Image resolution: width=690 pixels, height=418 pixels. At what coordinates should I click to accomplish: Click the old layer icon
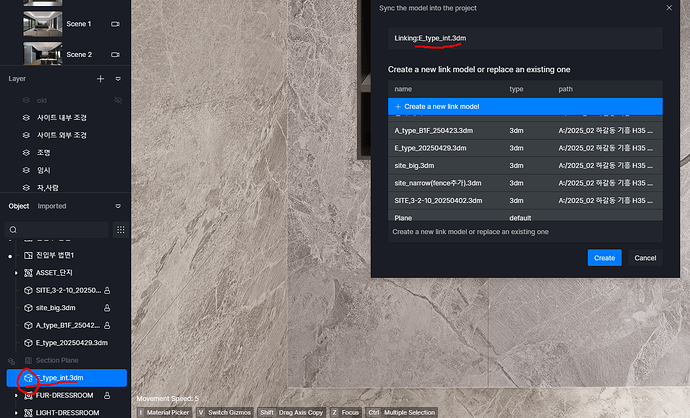point(26,100)
